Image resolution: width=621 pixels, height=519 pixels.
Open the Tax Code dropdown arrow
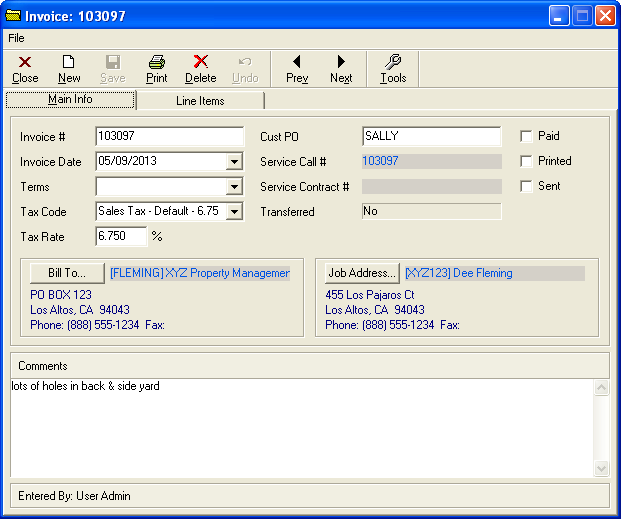click(234, 211)
